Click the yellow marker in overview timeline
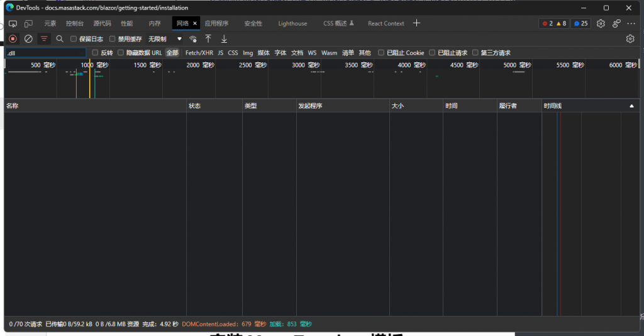 coord(89,79)
